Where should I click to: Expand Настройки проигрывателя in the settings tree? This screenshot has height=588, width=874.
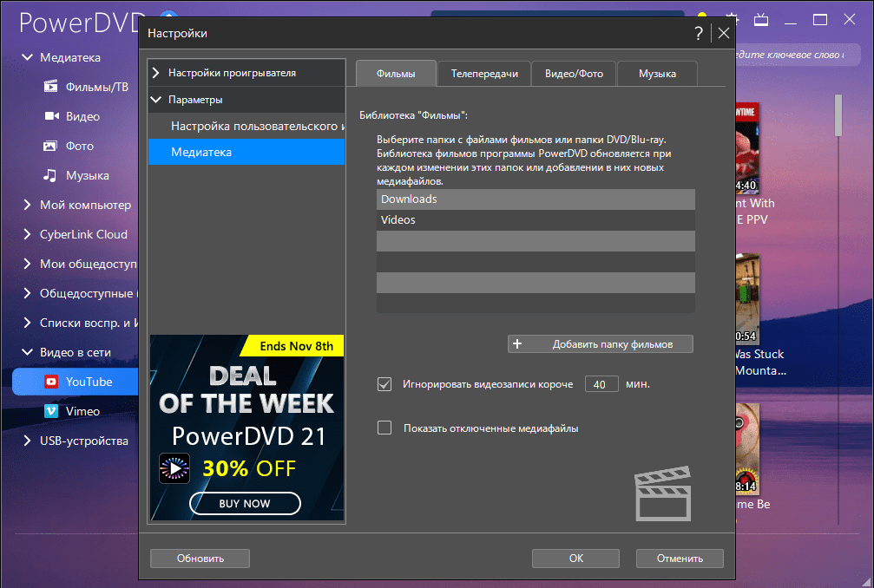pyautogui.click(x=156, y=73)
